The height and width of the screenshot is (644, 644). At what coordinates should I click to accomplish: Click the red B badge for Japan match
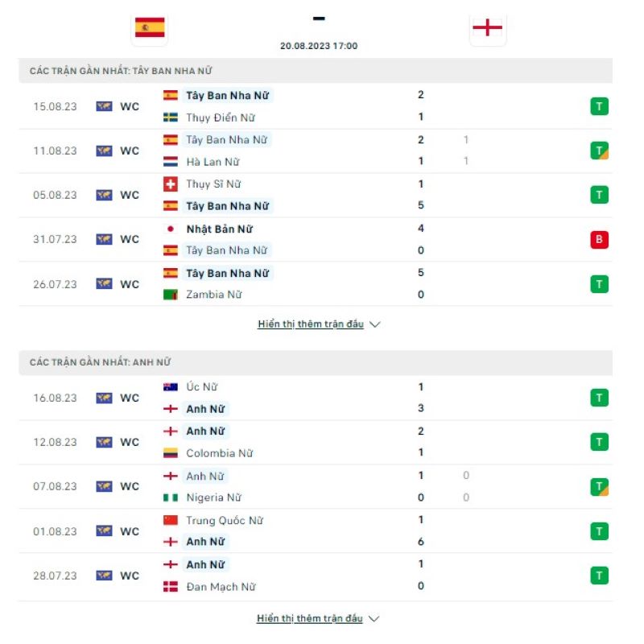click(x=599, y=239)
